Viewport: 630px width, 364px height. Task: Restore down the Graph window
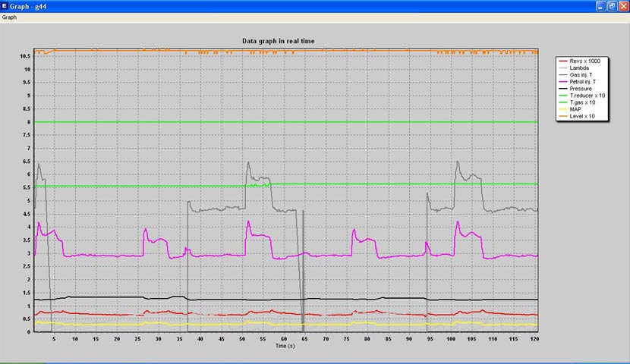[611, 5]
